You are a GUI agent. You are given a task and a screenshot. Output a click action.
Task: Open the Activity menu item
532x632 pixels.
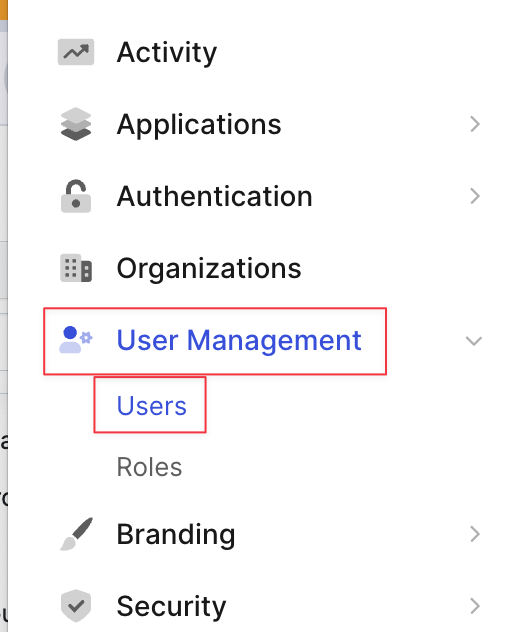point(167,53)
